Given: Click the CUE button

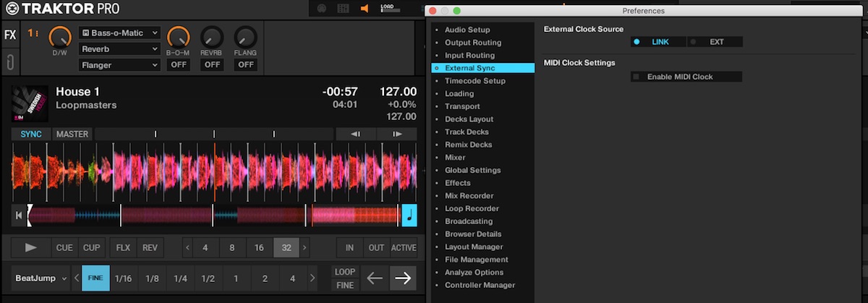Looking at the screenshot, I should [64, 247].
